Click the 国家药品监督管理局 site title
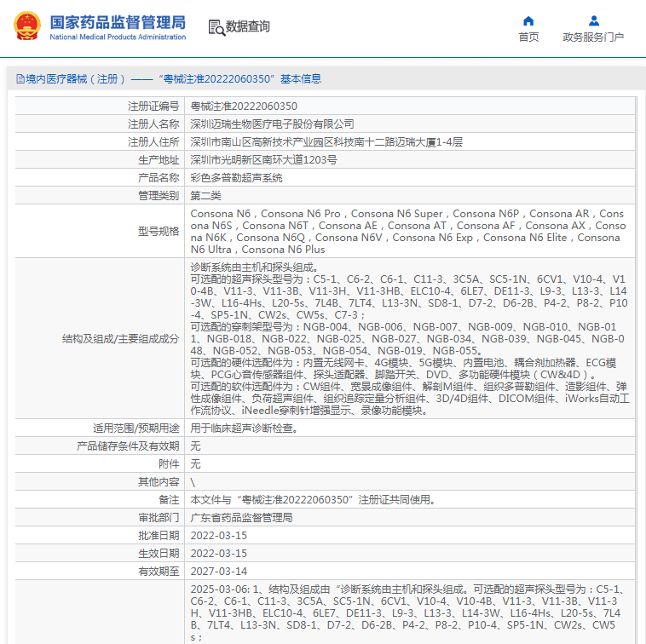Image resolution: width=646 pixels, height=644 pixels. click(117, 21)
